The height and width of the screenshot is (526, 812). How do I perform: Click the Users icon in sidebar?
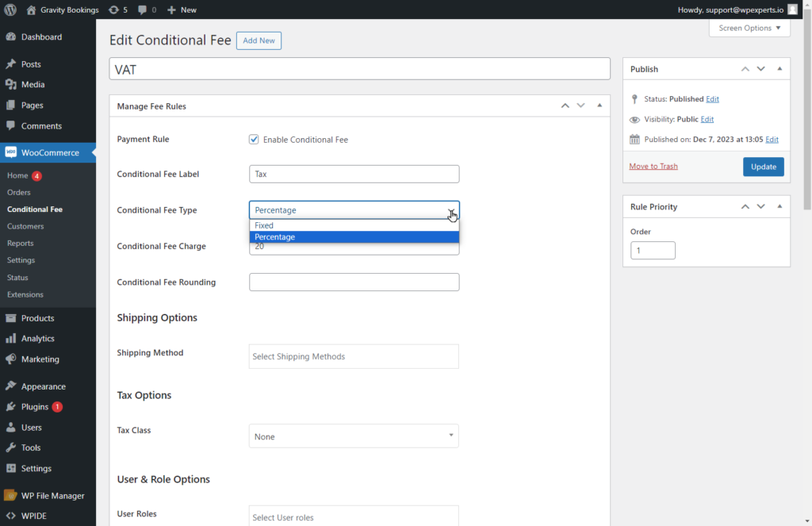pos(11,428)
